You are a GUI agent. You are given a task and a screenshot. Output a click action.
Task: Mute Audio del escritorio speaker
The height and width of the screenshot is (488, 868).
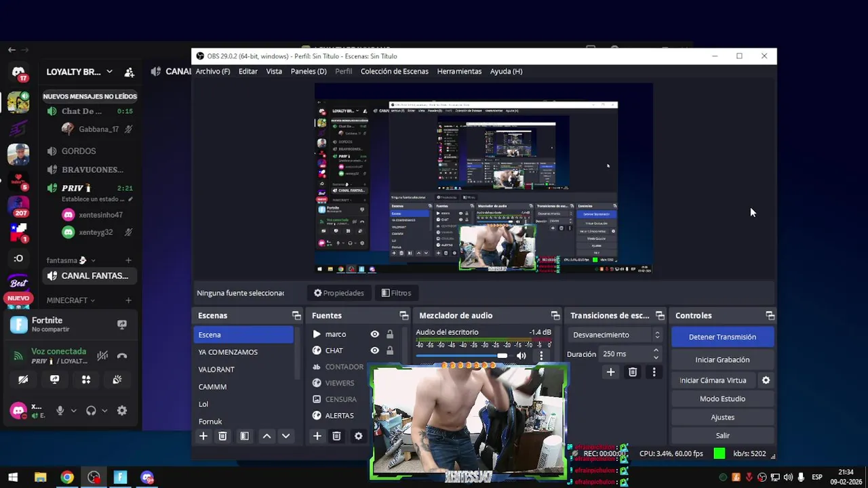[x=521, y=356]
